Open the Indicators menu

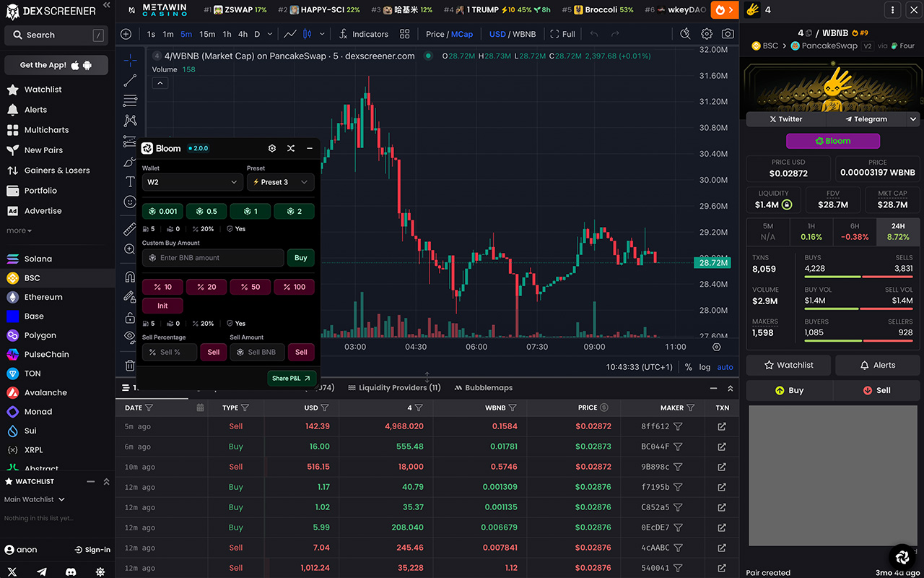363,34
